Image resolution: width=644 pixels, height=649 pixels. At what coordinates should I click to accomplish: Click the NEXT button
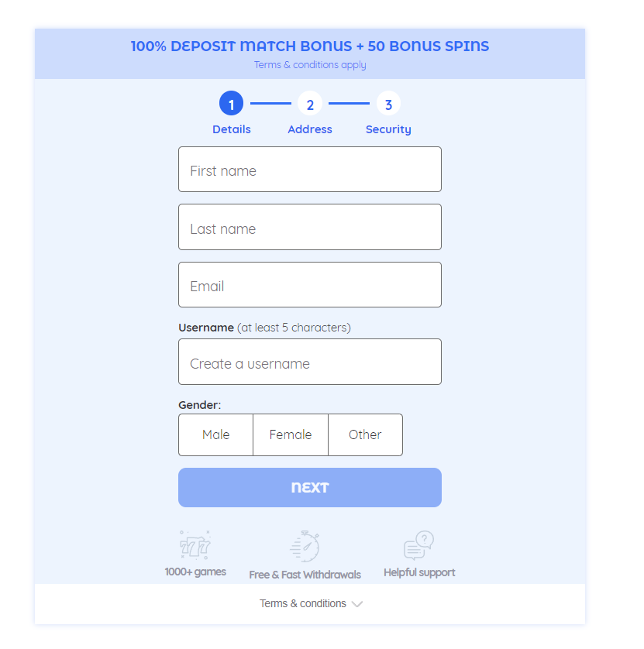(x=310, y=488)
